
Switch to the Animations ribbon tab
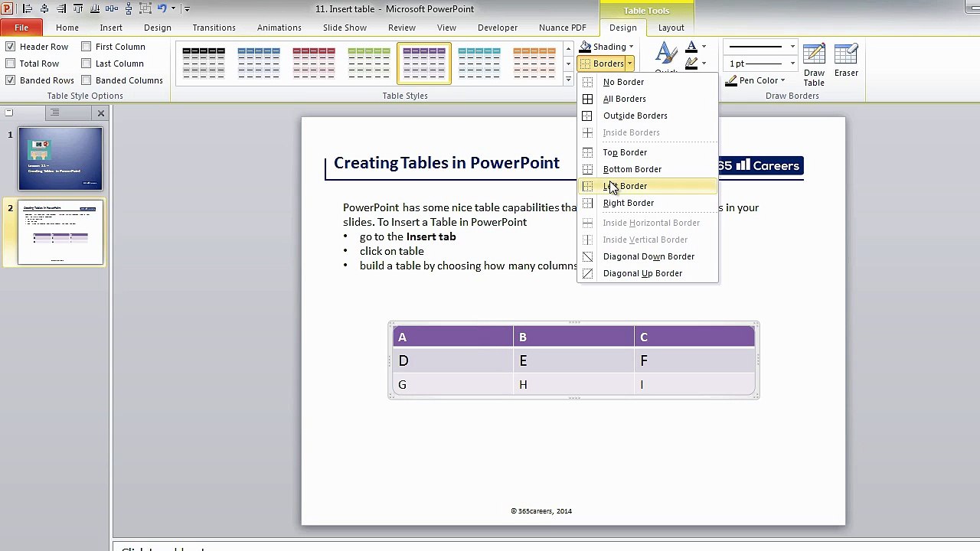(279, 28)
